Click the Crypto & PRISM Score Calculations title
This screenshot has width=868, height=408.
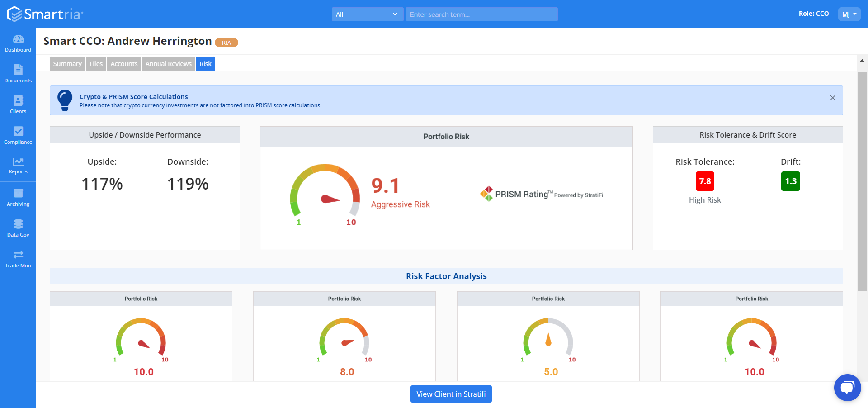pyautogui.click(x=134, y=97)
